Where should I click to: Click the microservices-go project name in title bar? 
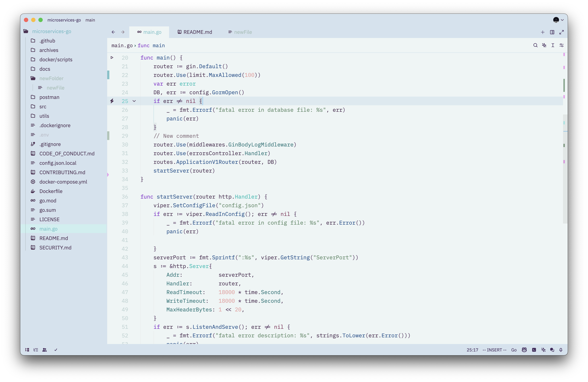(64, 20)
